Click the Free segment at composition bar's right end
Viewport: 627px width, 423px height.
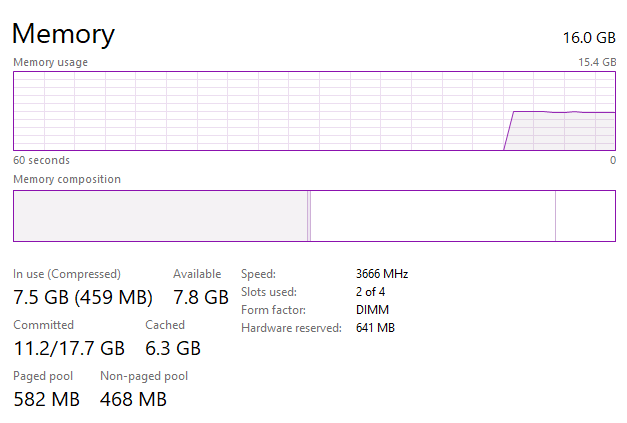(x=585, y=216)
